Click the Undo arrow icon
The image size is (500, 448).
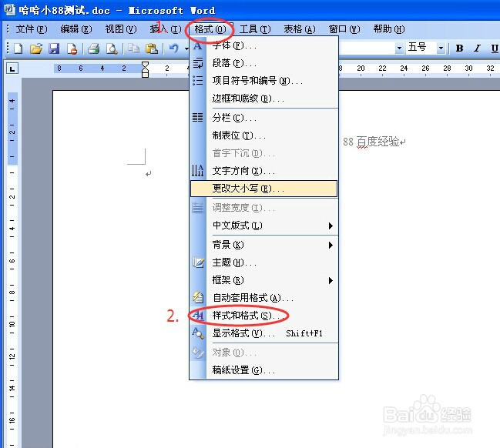[x=174, y=48]
